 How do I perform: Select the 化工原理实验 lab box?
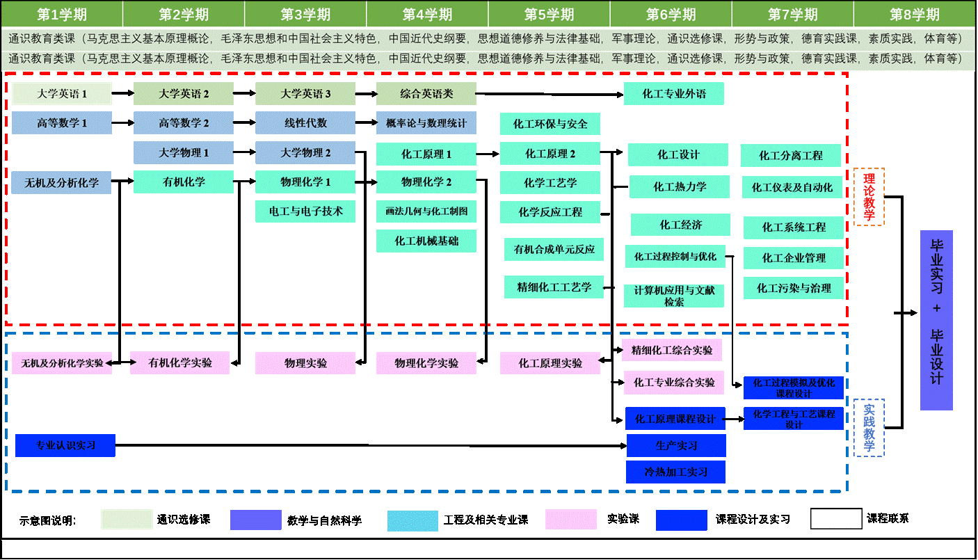[550, 363]
